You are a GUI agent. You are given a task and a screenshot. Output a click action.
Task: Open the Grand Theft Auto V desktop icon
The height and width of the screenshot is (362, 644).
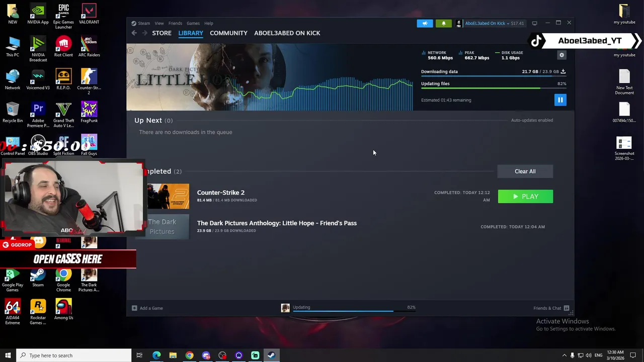coord(63,115)
